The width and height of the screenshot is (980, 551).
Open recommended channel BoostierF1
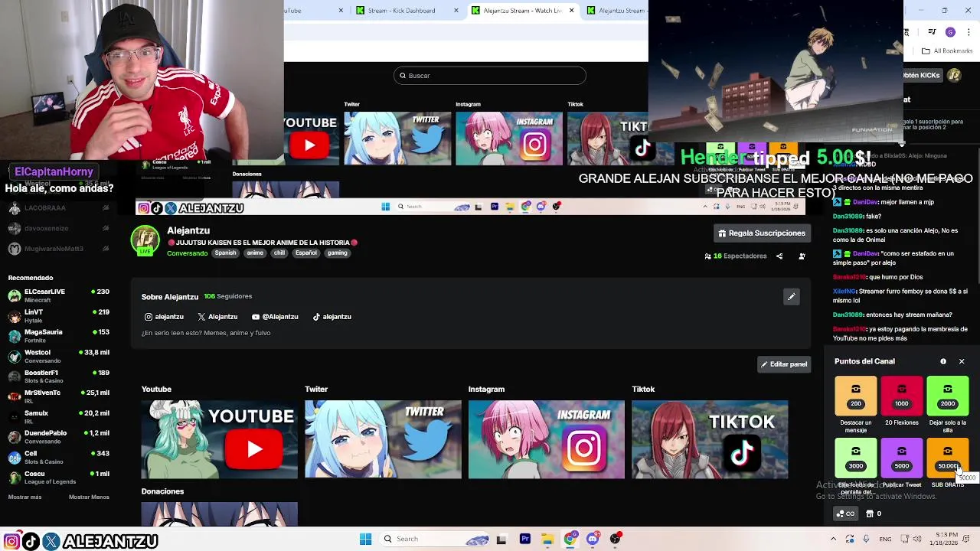point(58,376)
